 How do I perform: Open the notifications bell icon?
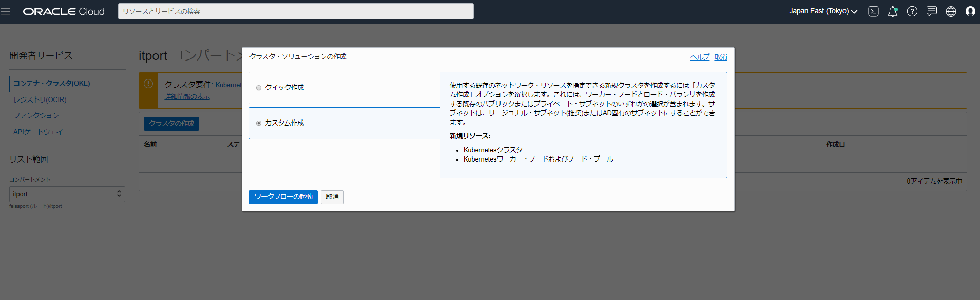tap(893, 11)
